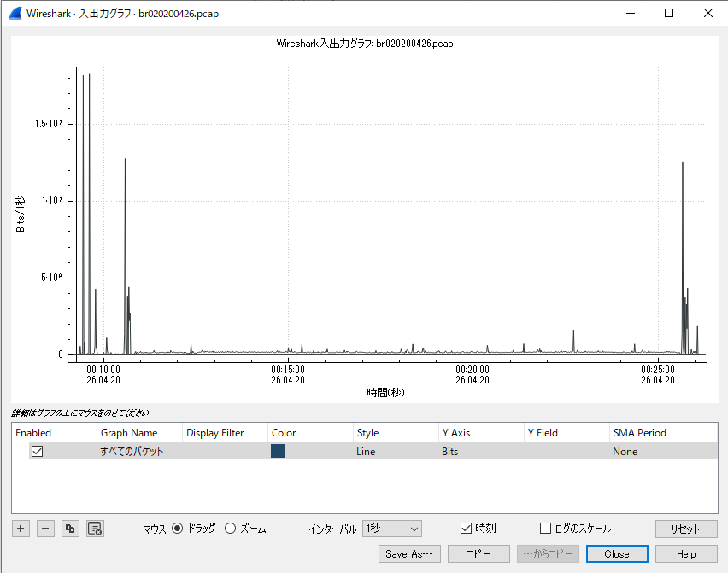Click the 時間(秒) X axis title
The height and width of the screenshot is (573, 728).
click(x=385, y=393)
